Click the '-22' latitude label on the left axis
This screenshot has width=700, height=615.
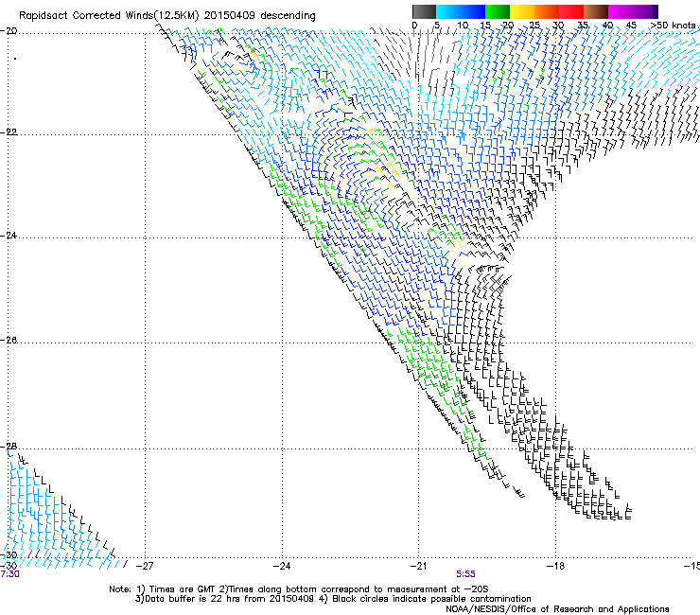(x=9, y=132)
